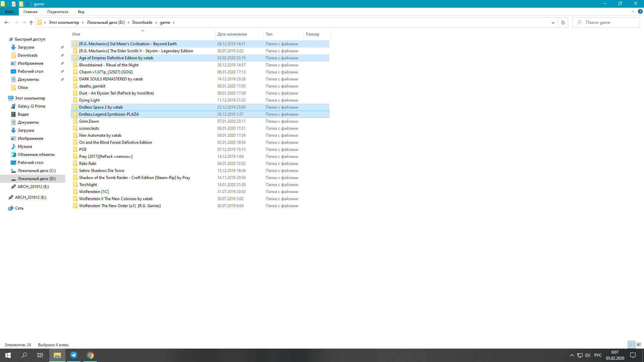
Task: Switch to Details view layout icon
Action: tap(632, 345)
